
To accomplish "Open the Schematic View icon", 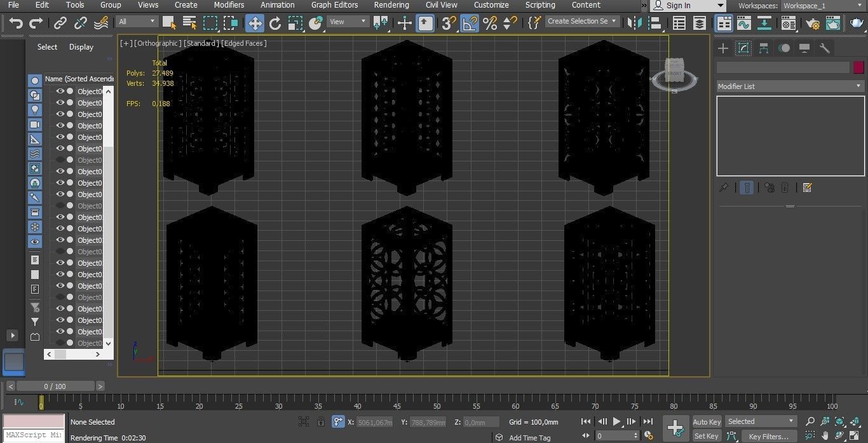I will (764, 24).
